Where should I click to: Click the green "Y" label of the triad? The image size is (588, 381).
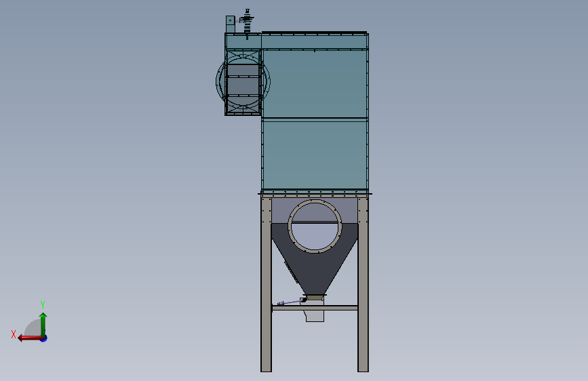(x=43, y=304)
